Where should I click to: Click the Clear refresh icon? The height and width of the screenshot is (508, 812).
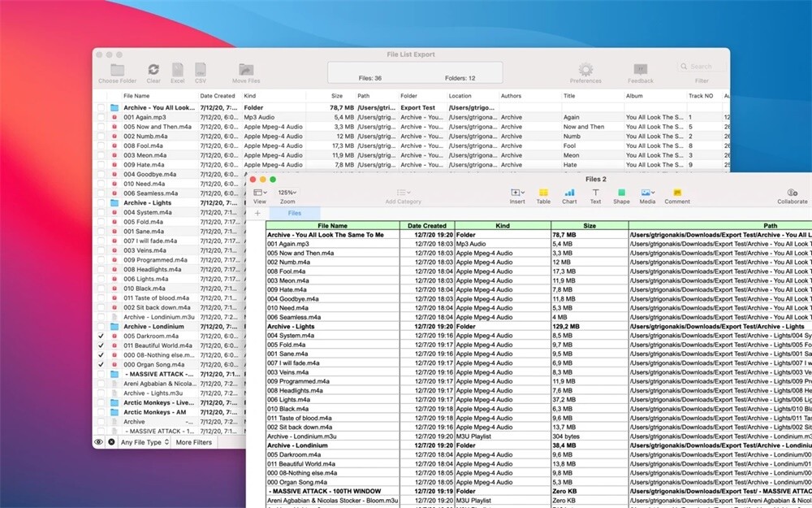pos(153,69)
